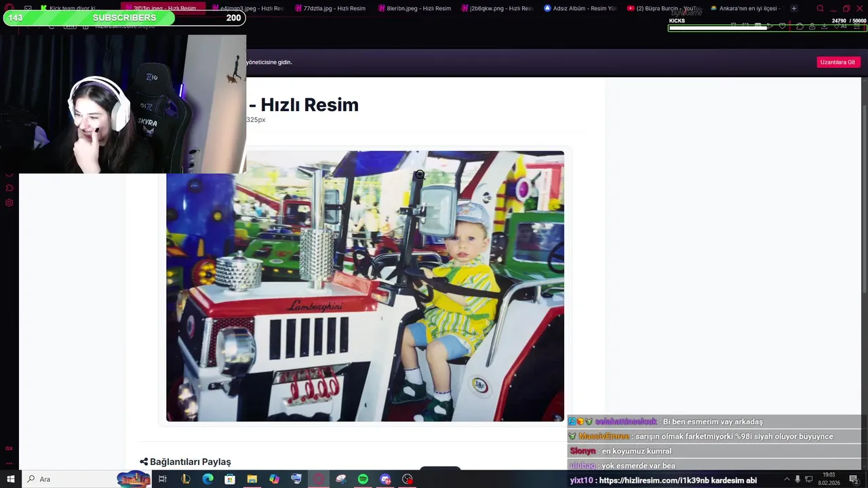
Task: Open the notification center icon
Action: [854, 479]
